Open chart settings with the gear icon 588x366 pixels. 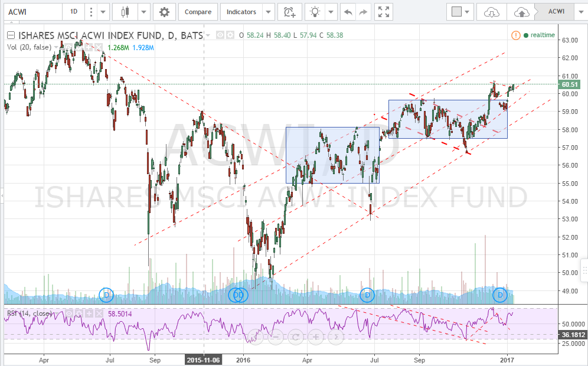point(164,12)
